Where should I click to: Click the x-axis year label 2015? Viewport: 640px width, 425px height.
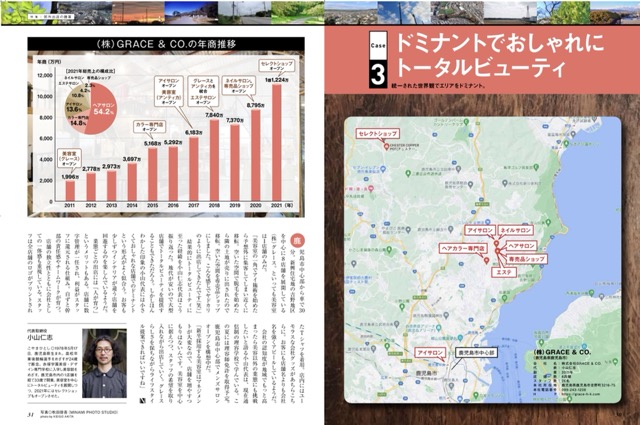(153, 206)
